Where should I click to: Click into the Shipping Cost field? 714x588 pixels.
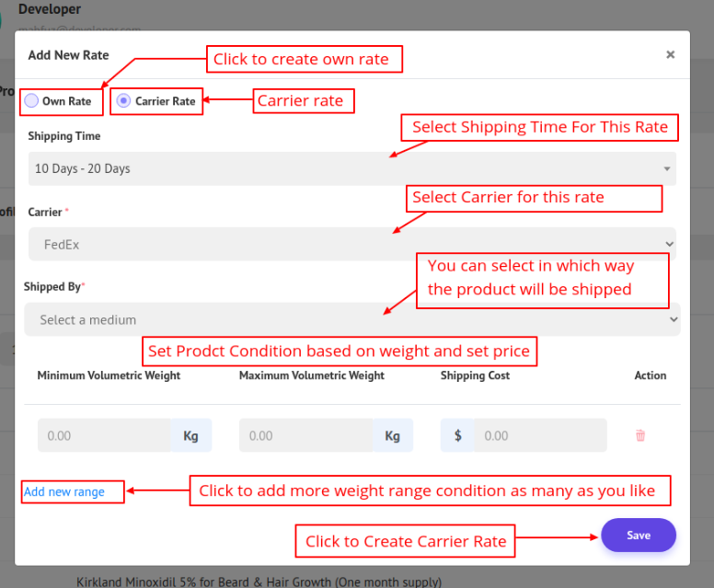pyautogui.click(x=541, y=435)
